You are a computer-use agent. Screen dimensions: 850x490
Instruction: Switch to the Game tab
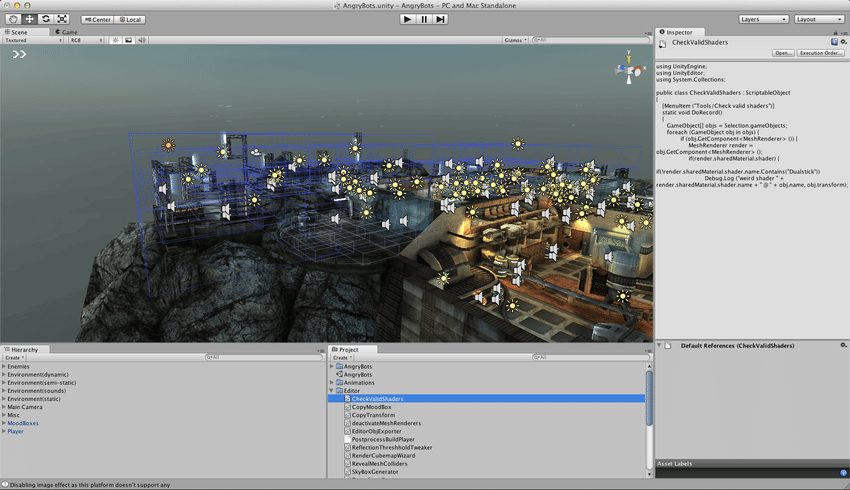pyautogui.click(x=68, y=31)
